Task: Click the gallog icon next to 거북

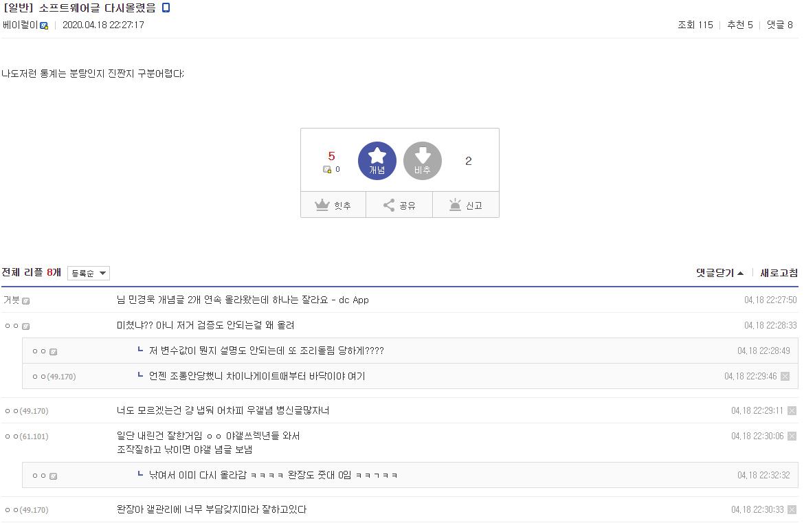Action: (25, 300)
